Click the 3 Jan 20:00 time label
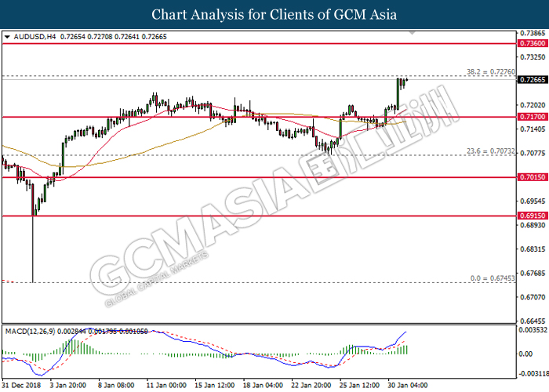 [68, 386]
